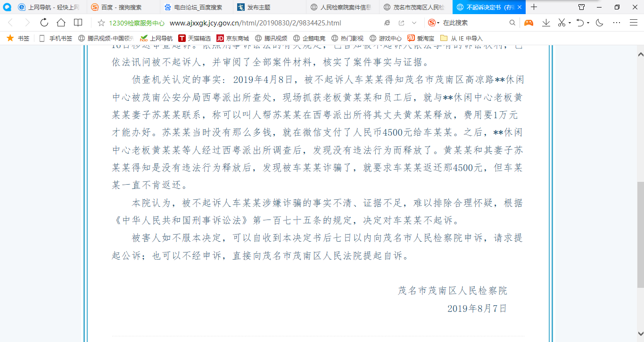Go to the browser home page
644x342 pixels.
click(x=61, y=23)
